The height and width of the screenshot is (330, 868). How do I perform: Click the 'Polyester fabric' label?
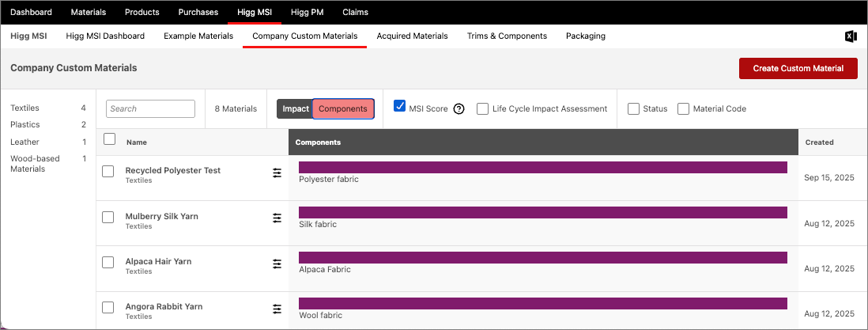click(x=329, y=179)
